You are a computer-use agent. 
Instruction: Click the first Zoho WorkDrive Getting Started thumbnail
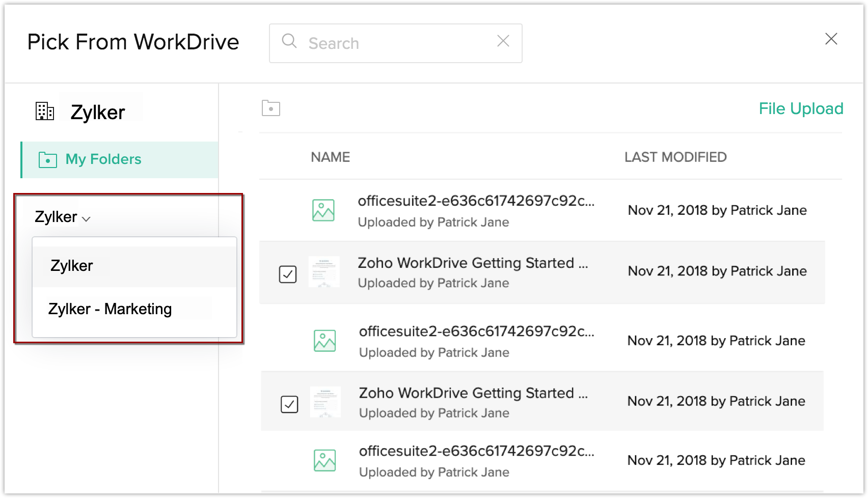[324, 272]
